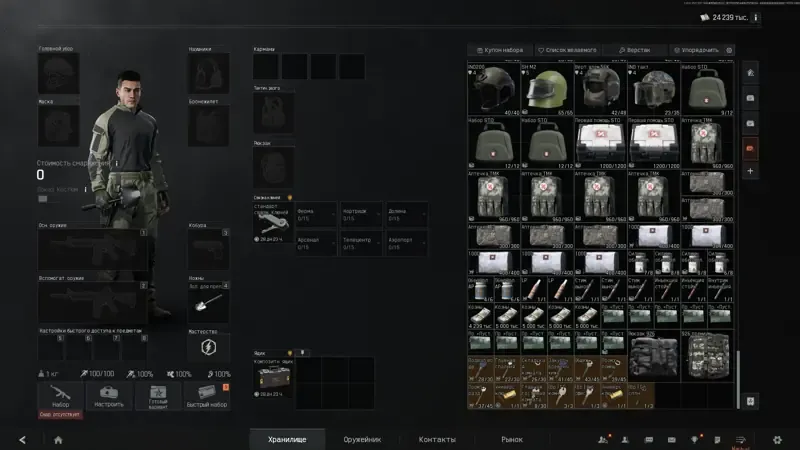This screenshot has width=800, height=450.
Task: Open the Список желаемого wishlist
Action: 567,50
